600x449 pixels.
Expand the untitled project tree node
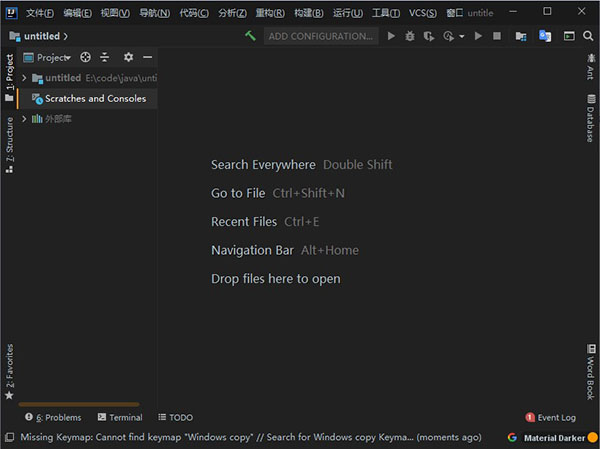[x=24, y=78]
